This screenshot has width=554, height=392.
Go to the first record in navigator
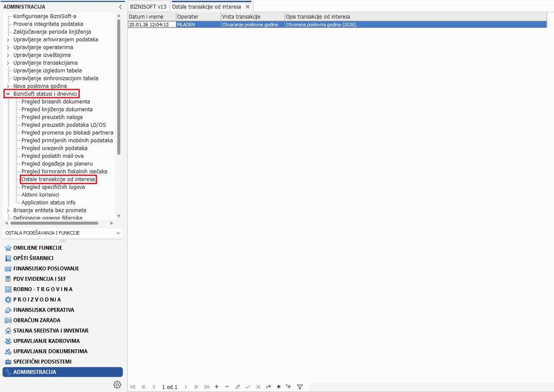(x=133, y=387)
